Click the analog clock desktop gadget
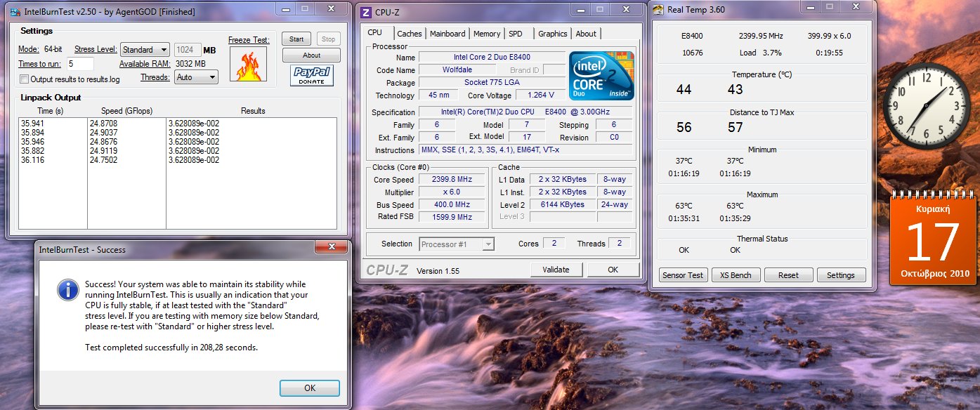 click(x=926, y=106)
